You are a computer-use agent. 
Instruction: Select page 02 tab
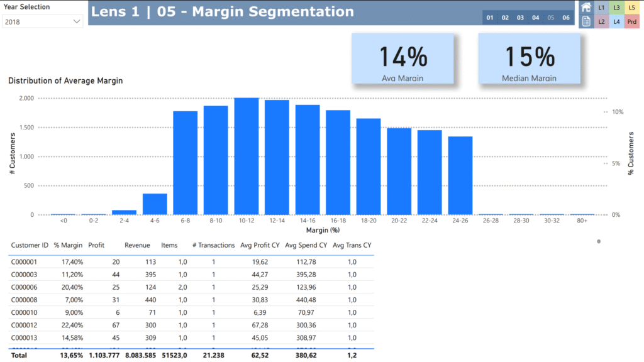(505, 18)
